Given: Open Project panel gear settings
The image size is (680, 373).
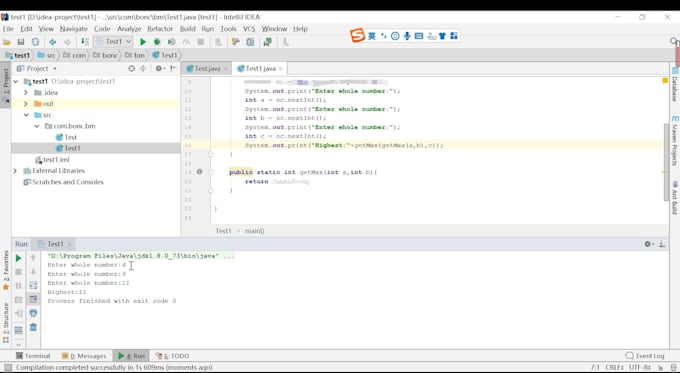Looking at the screenshot, I should tap(159, 69).
